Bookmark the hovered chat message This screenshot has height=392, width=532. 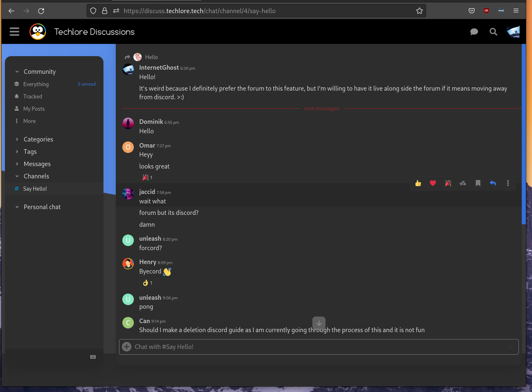click(x=478, y=183)
